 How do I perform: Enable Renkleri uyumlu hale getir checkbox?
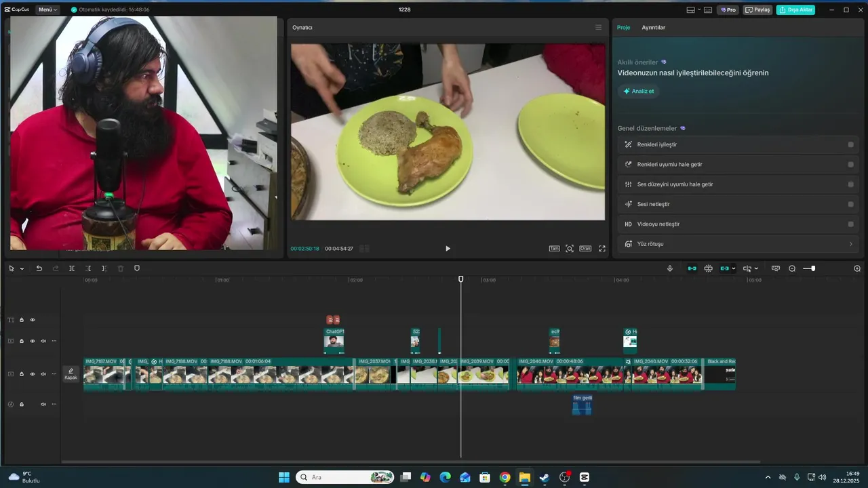point(850,164)
